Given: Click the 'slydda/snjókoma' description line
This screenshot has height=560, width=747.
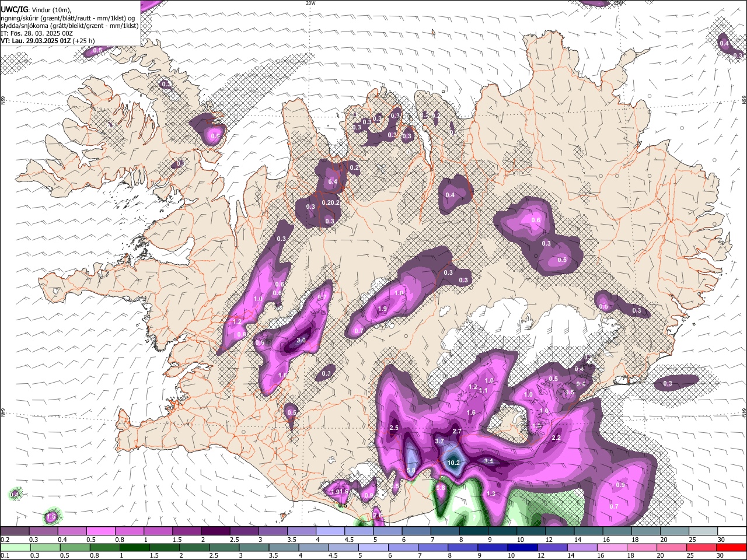Looking at the screenshot, I should [70, 26].
